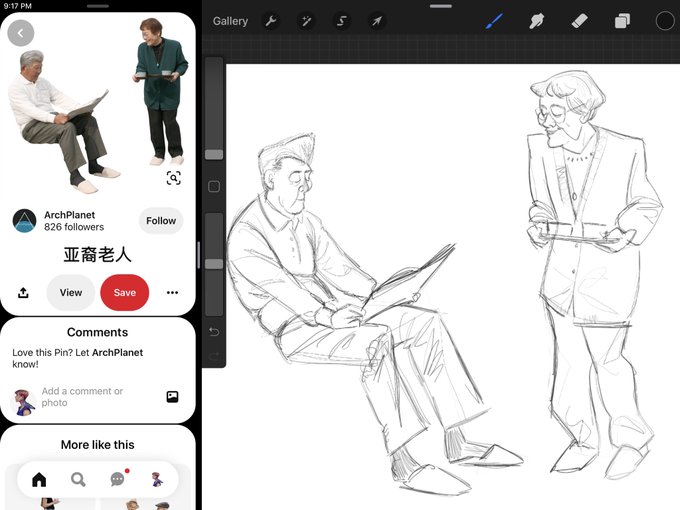Click the More like this heading
Image resolution: width=680 pixels, height=510 pixels.
(98, 445)
